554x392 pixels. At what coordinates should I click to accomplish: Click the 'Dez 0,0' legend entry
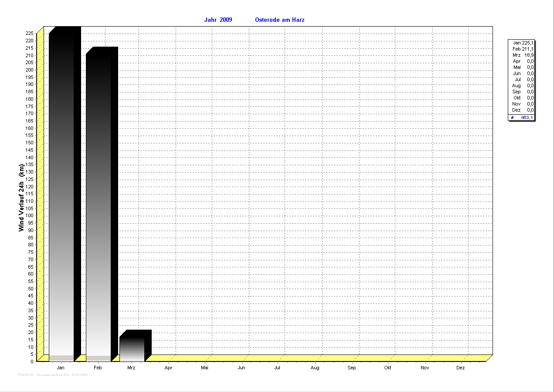click(x=522, y=110)
